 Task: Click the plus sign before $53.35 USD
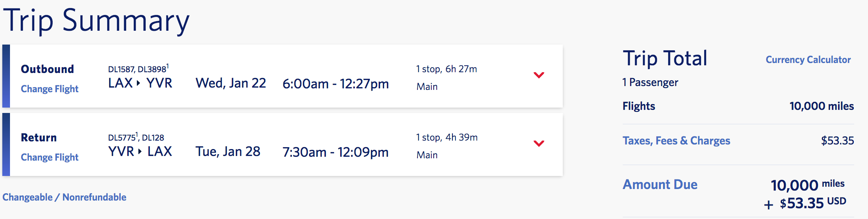pos(768,204)
